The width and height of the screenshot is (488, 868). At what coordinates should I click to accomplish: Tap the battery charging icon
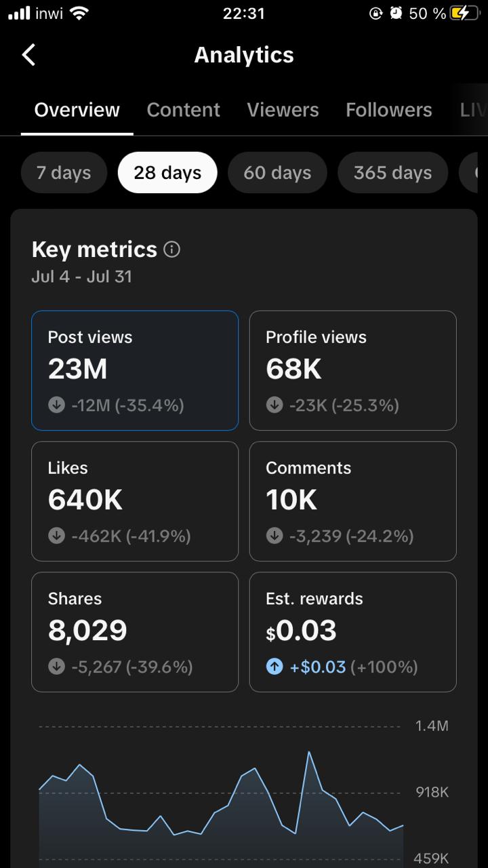[464, 13]
